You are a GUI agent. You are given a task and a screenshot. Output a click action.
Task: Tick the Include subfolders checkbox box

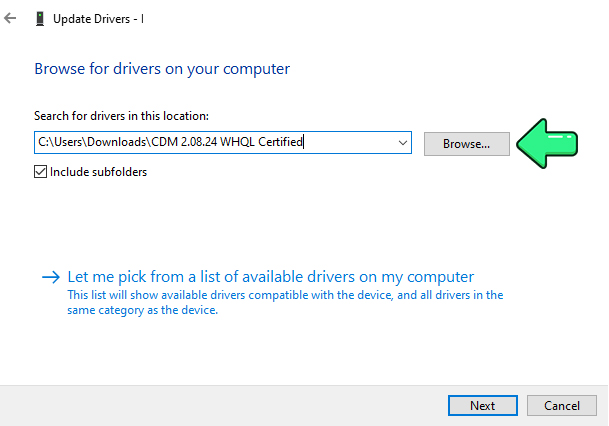[x=40, y=172]
